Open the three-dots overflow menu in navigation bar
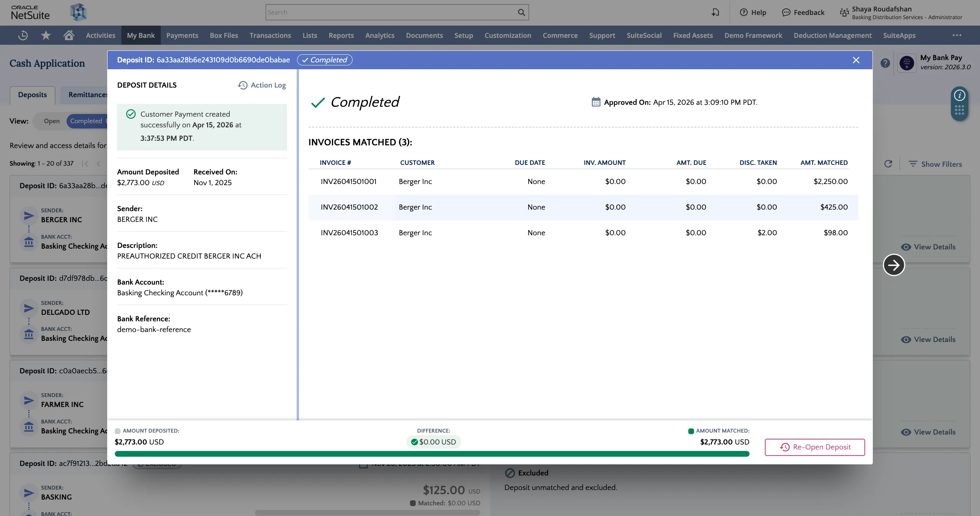Screen dimensions: 980x516 coord(957,35)
